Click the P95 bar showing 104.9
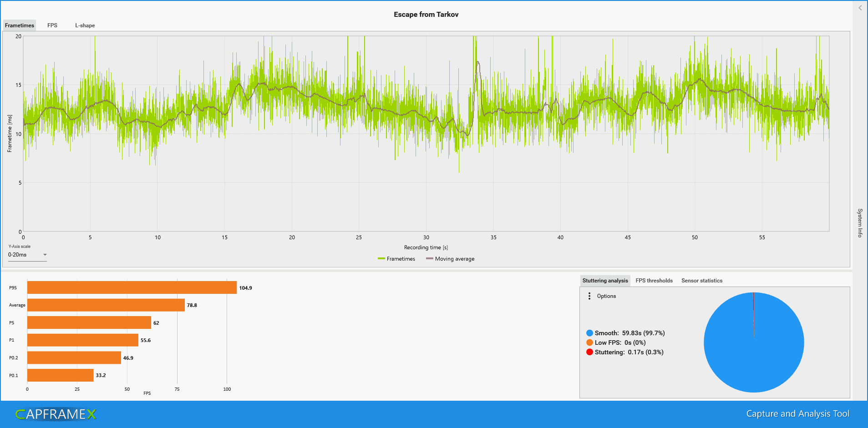The width and height of the screenshot is (868, 428). 132,287
